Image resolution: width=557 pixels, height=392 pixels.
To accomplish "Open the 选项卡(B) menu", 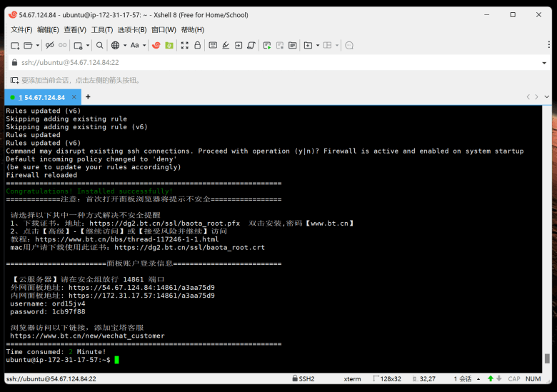I will click(132, 30).
